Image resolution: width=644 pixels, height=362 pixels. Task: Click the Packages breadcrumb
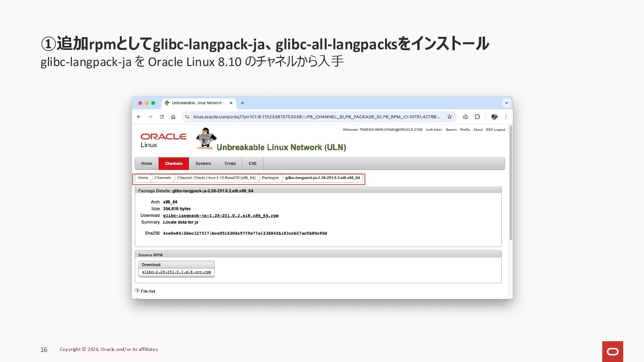[270, 178]
